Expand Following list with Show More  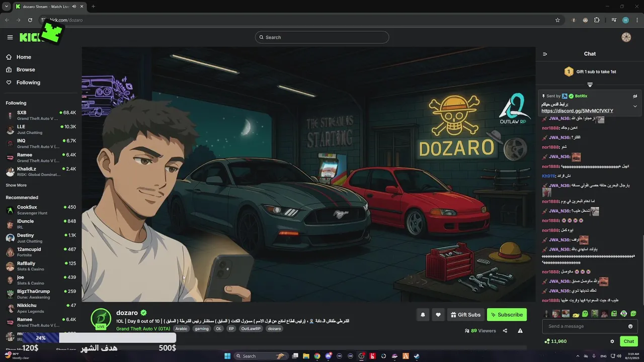point(16,185)
